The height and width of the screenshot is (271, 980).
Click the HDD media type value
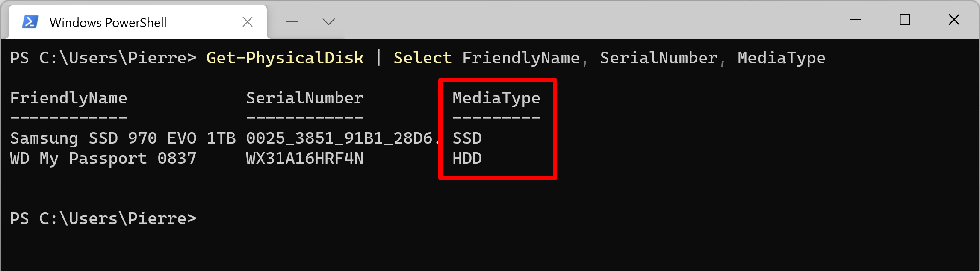467,159
